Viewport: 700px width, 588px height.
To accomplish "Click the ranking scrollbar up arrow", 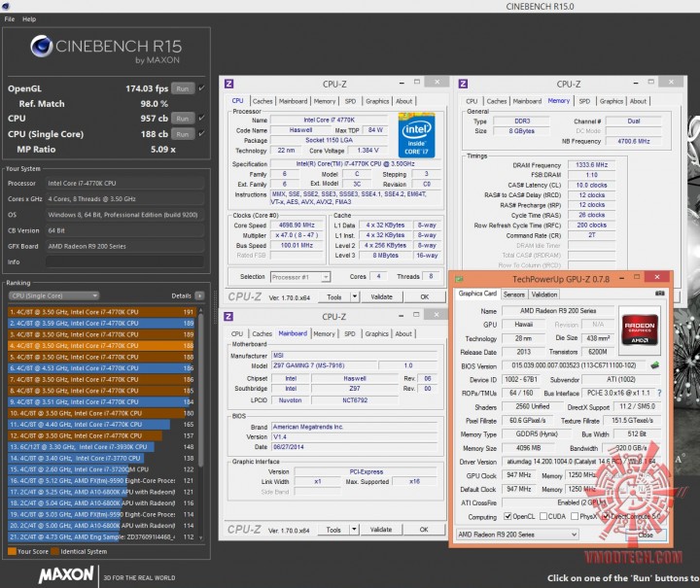I will (x=200, y=310).
